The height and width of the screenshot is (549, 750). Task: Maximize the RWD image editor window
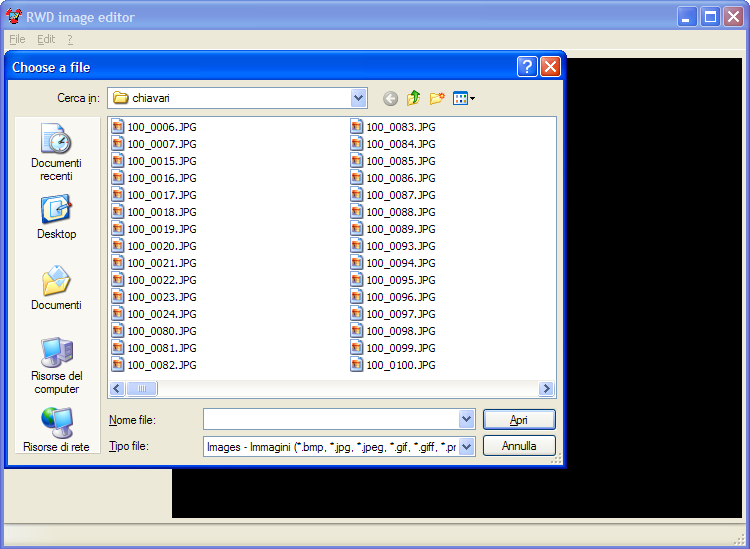click(x=710, y=17)
